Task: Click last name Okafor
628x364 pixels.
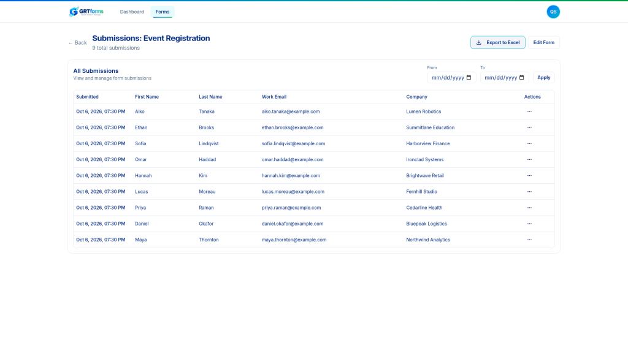Action: (206, 224)
